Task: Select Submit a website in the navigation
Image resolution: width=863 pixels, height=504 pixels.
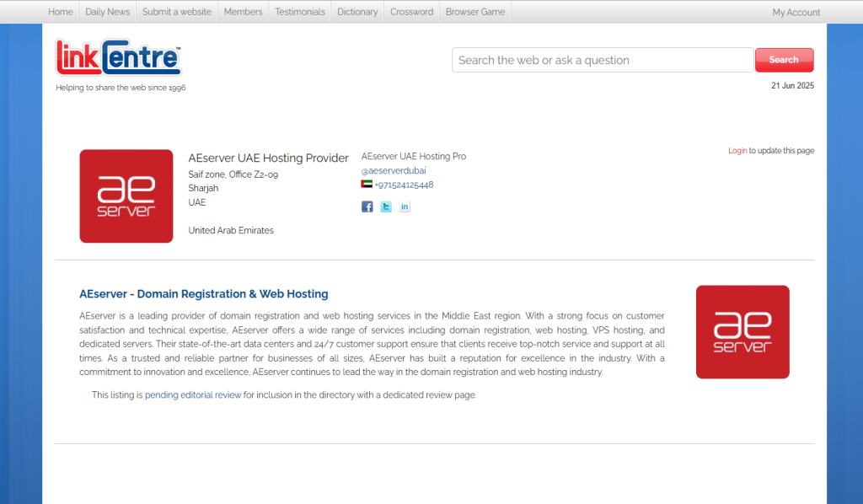Action: (177, 12)
